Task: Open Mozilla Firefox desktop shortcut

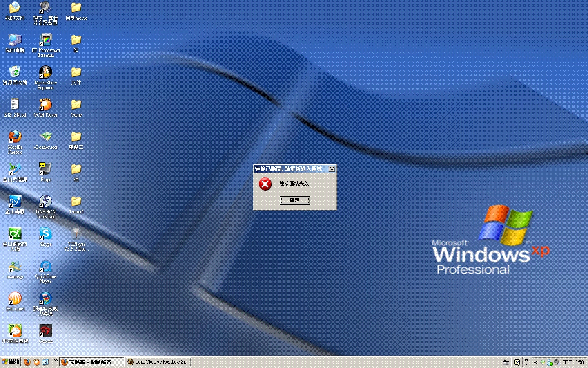Action: [15, 137]
